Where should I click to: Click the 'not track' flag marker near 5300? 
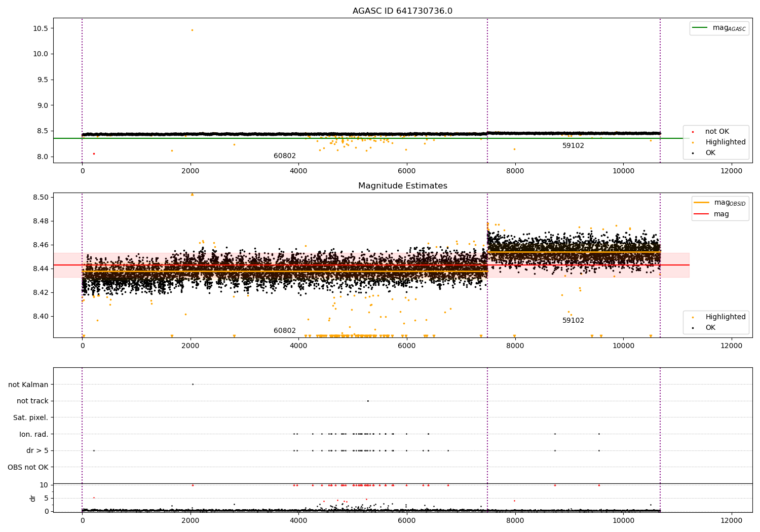(368, 401)
